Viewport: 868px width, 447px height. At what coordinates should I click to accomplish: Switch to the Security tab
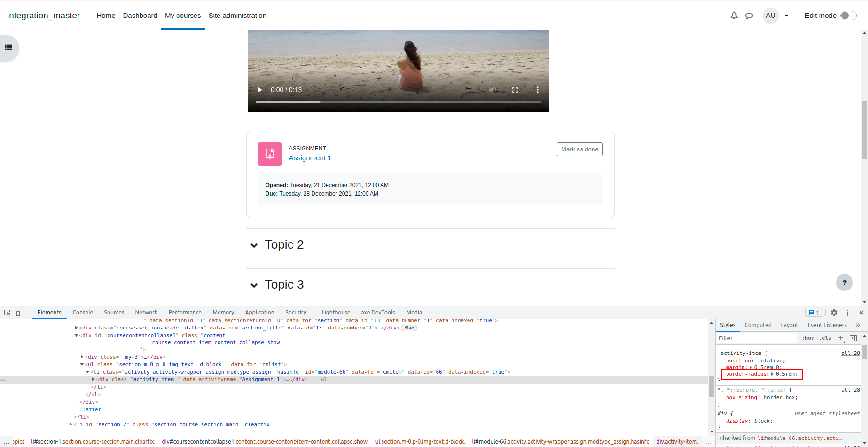coord(296,313)
